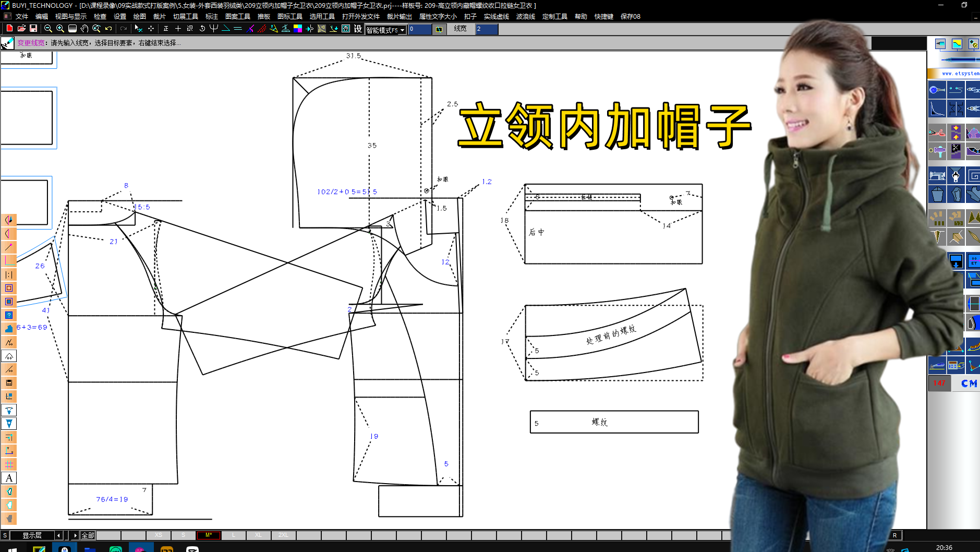
Task: Open the 文件 menu
Action: (x=22, y=17)
